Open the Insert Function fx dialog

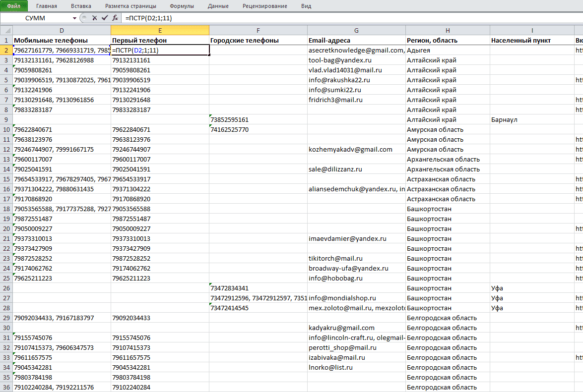pos(115,18)
